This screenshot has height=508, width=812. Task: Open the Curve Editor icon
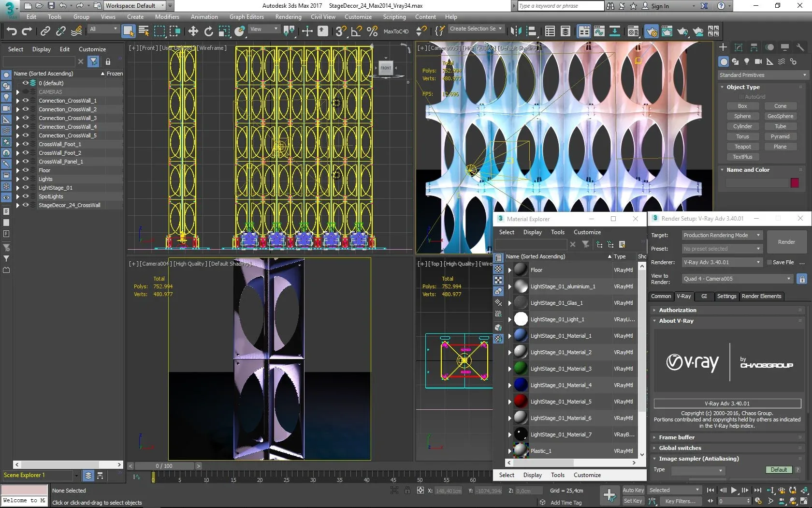pyautogui.click(x=599, y=31)
